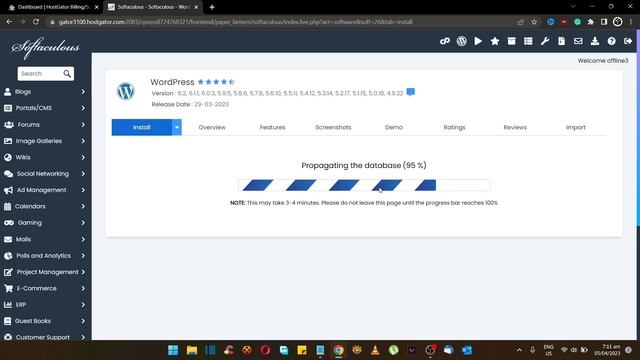640x360 pixels.
Task: Click the browser bookmark star icon
Action: coord(534,22)
